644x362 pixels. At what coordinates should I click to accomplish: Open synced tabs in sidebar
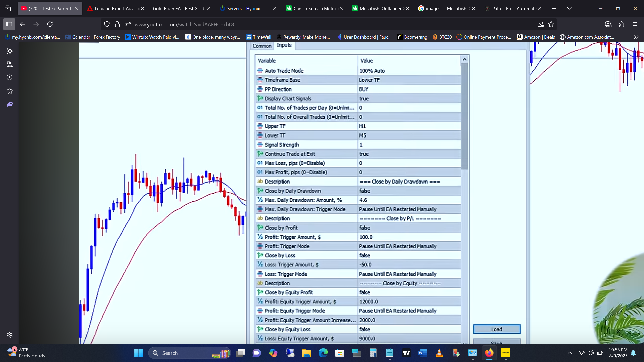click(10, 64)
